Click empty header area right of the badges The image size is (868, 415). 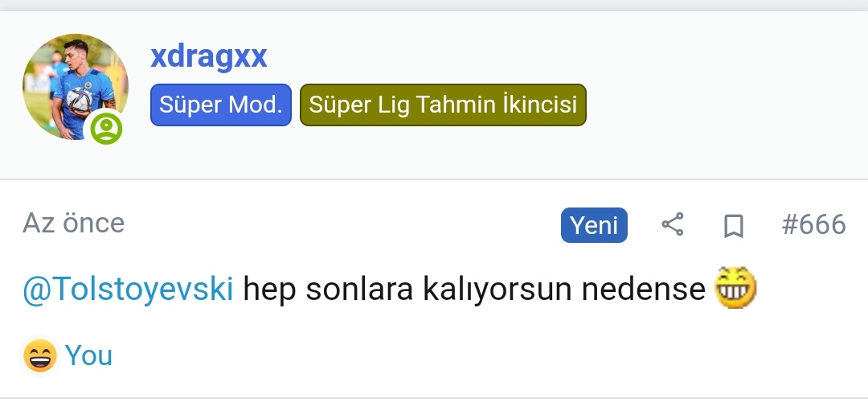[x=723, y=105]
